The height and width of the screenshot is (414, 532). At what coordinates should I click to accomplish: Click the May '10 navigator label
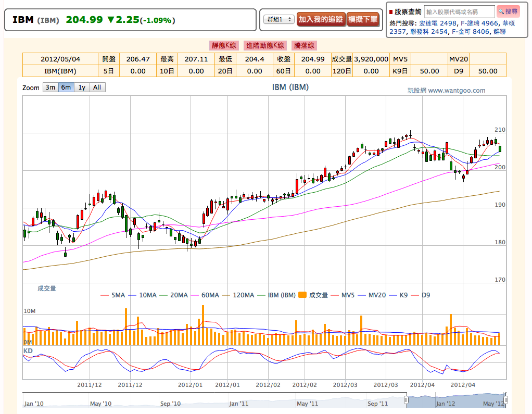(x=101, y=404)
